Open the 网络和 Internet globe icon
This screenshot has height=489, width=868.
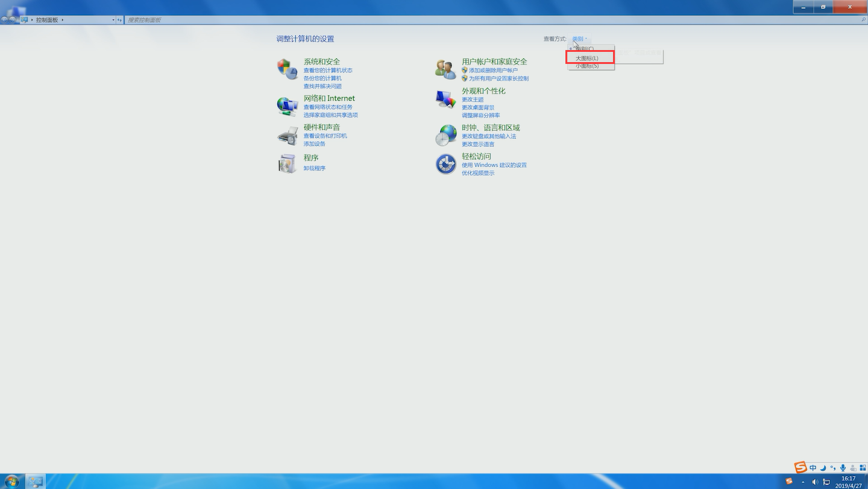(x=288, y=106)
